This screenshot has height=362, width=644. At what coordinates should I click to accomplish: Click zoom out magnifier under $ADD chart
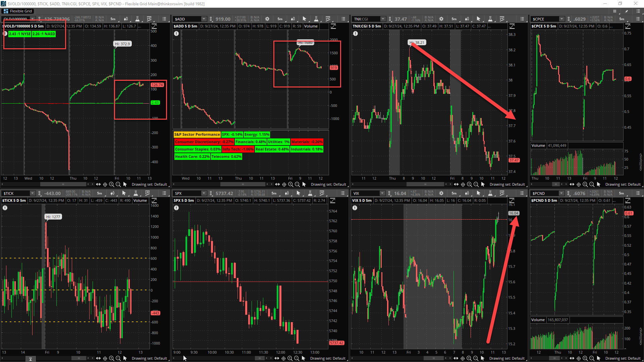coord(297,184)
